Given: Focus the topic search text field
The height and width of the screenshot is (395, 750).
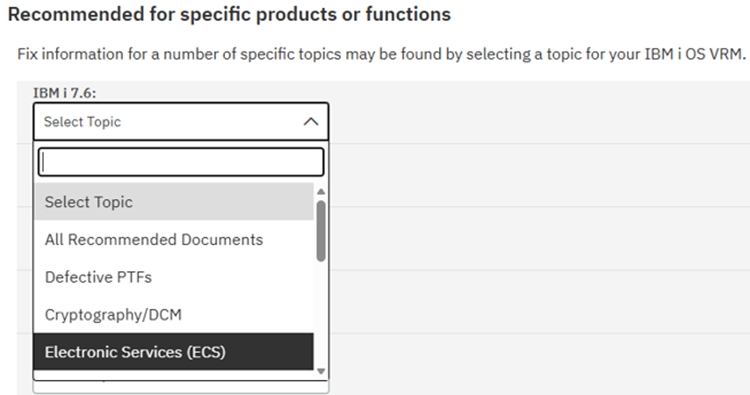Looking at the screenshot, I should click(181, 162).
